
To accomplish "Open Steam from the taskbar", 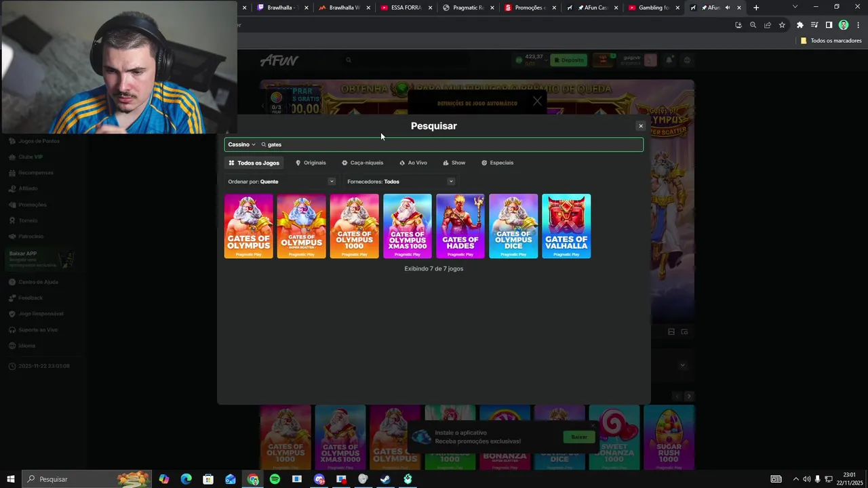I will pos(385,479).
